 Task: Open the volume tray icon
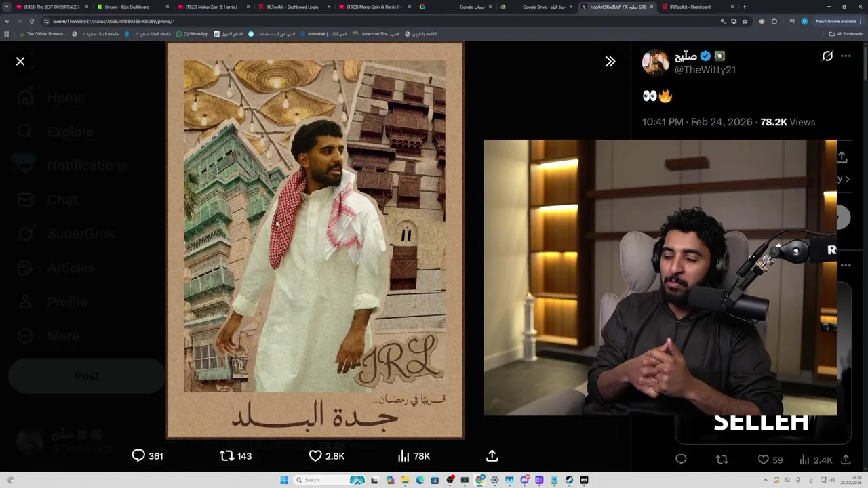coord(832,480)
